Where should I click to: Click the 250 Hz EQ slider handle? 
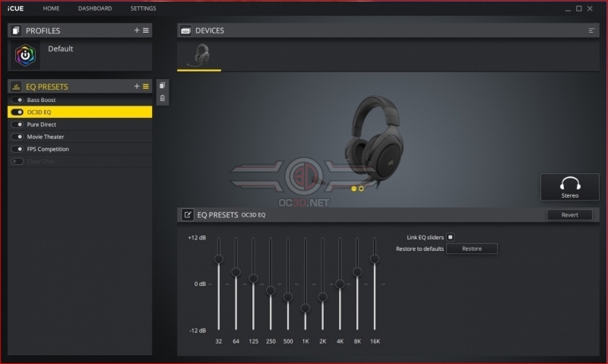pyautogui.click(x=271, y=290)
